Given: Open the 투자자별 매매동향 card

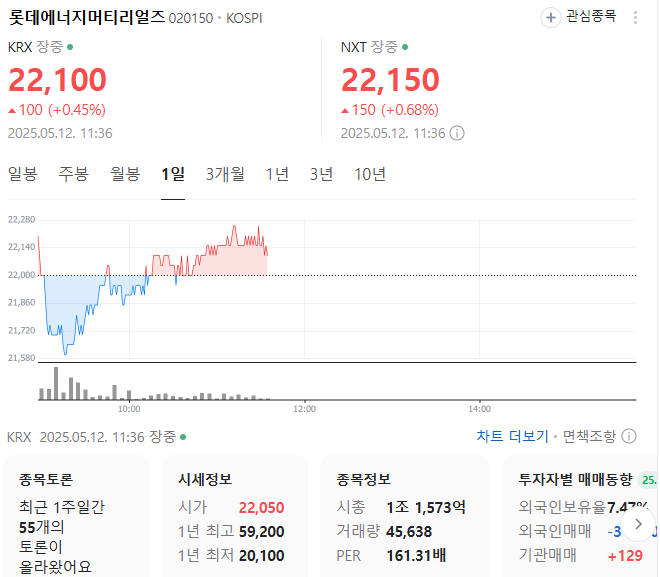Looking at the screenshot, I should 581,516.
